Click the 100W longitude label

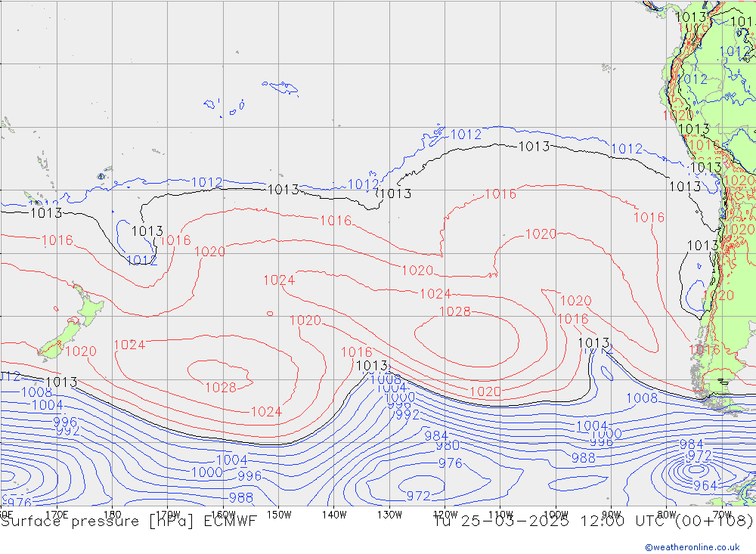[556, 515]
